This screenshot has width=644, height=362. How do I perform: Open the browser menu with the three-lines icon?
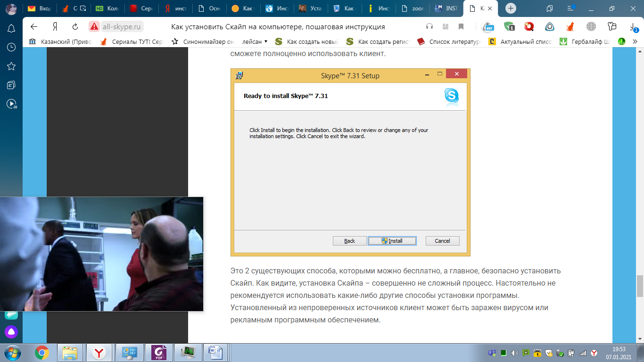pyautogui.click(x=571, y=8)
